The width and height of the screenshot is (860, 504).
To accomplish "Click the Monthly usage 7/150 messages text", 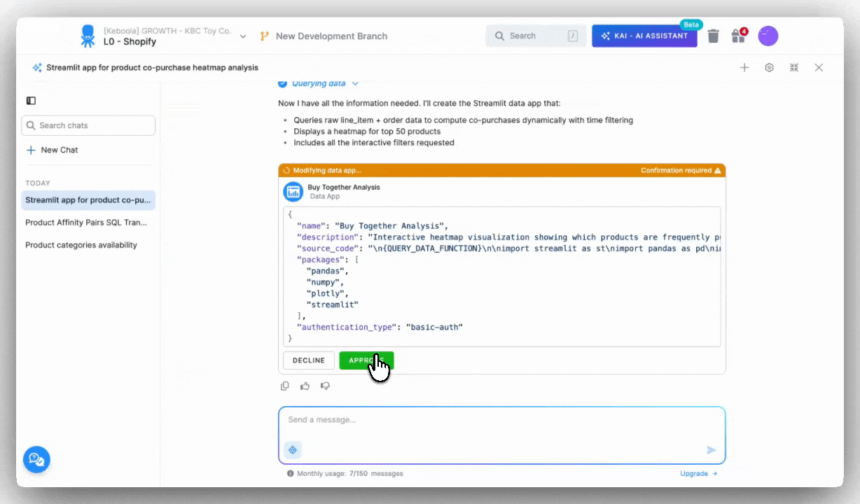I will 350,474.
